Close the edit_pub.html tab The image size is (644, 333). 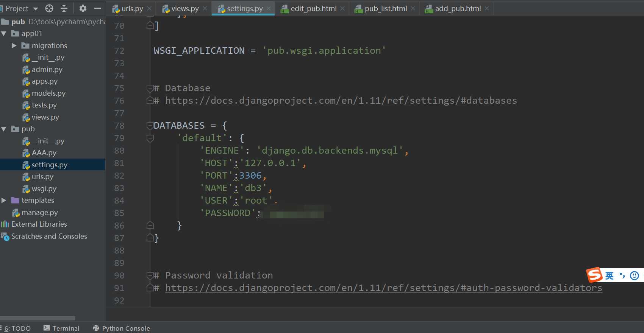point(342,8)
